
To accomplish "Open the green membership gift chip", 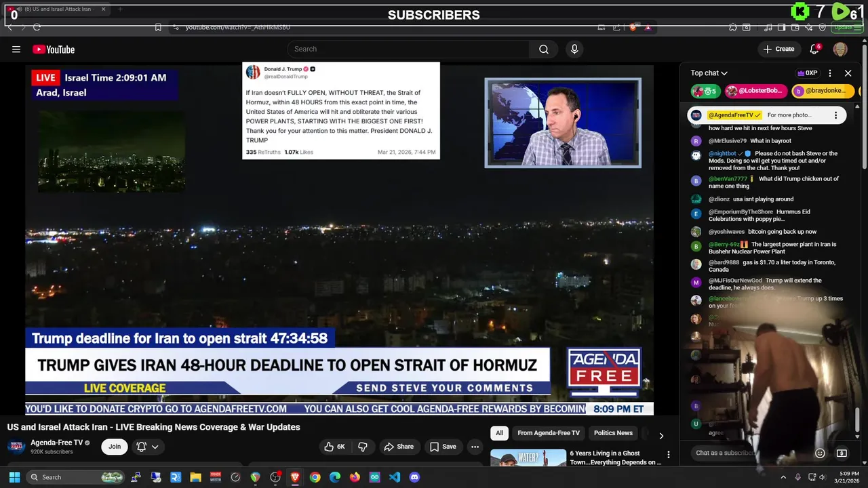I will [705, 91].
